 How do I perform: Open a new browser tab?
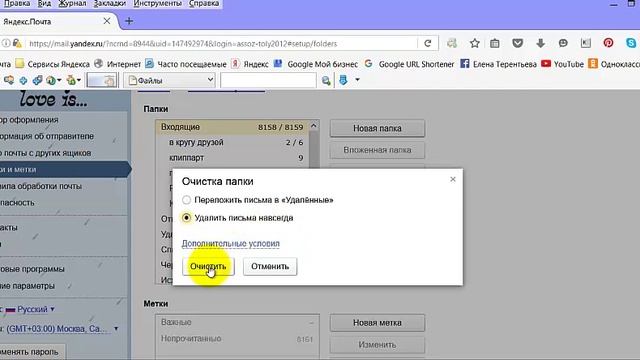129,21
